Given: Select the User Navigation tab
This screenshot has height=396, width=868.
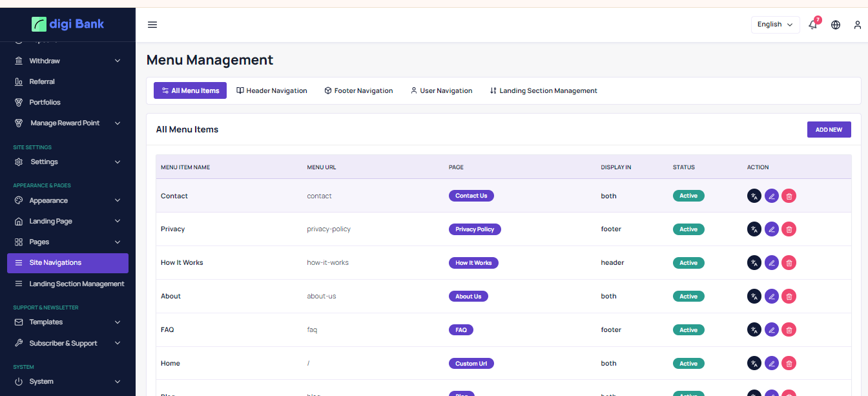Looking at the screenshot, I should point(442,90).
